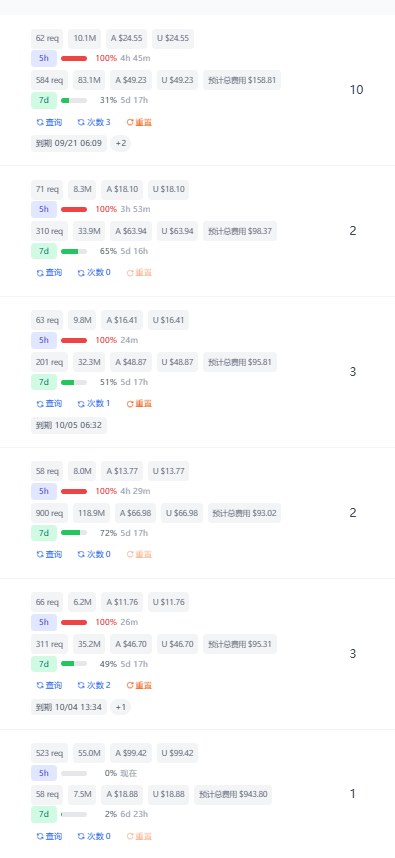This screenshot has height=858, width=395.
Task: Click 重置 reset icon beside 次数 1
Action: [130, 403]
